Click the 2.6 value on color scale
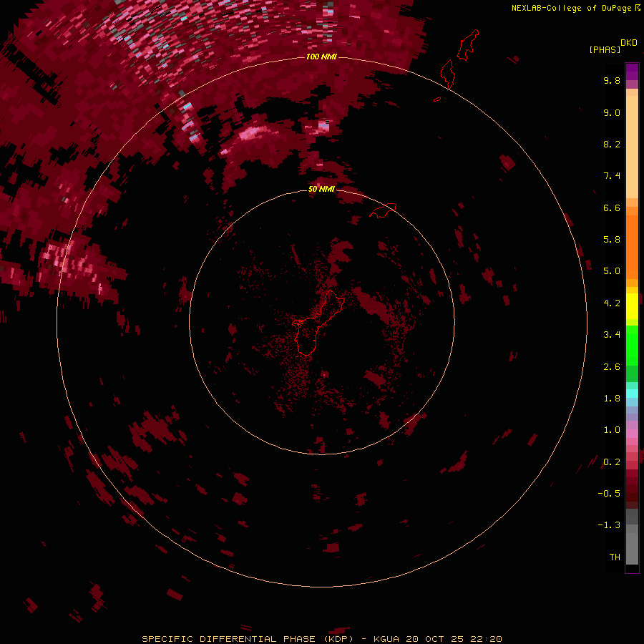The width and height of the screenshot is (644, 644). [x=612, y=367]
